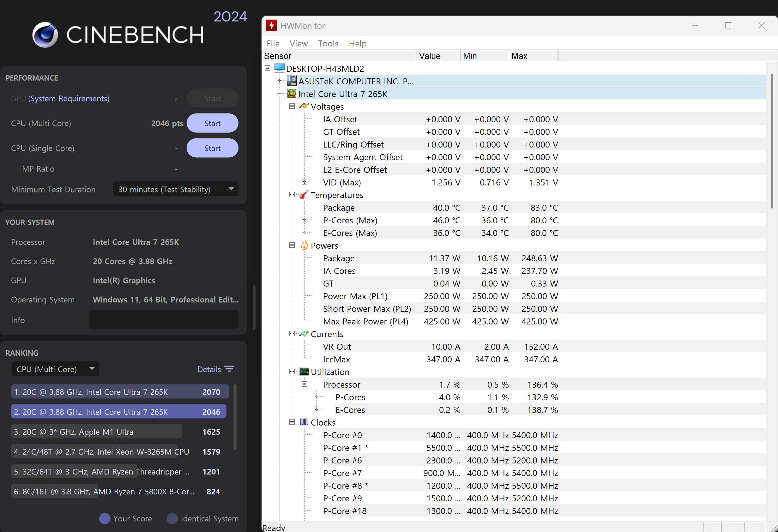The height and width of the screenshot is (532, 778).
Task: Open the Minimum Test Duration dropdown
Action: pos(176,189)
